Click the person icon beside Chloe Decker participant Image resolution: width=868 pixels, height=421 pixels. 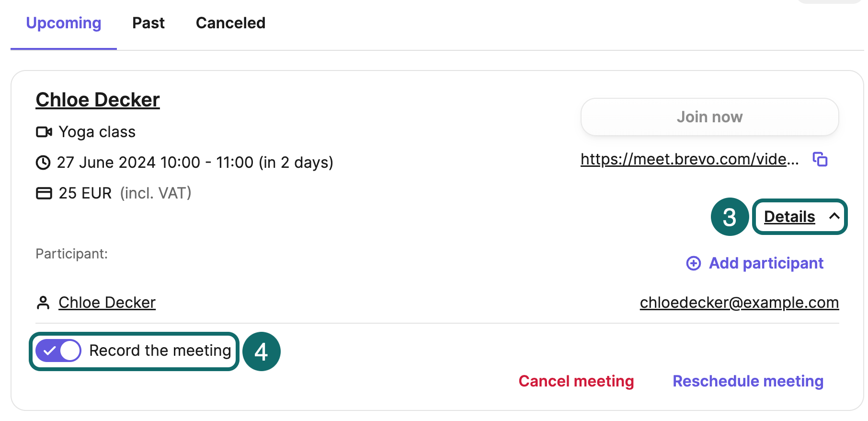pyautogui.click(x=43, y=303)
